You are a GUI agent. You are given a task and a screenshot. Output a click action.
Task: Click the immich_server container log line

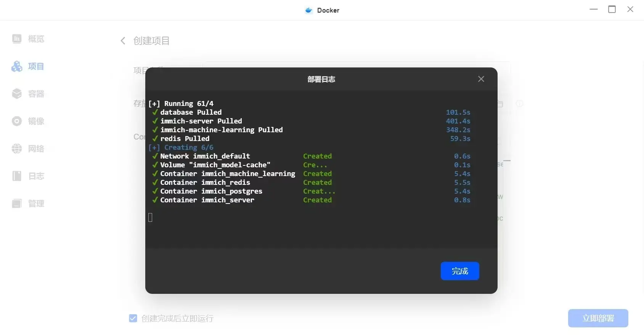tap(207, 200)
